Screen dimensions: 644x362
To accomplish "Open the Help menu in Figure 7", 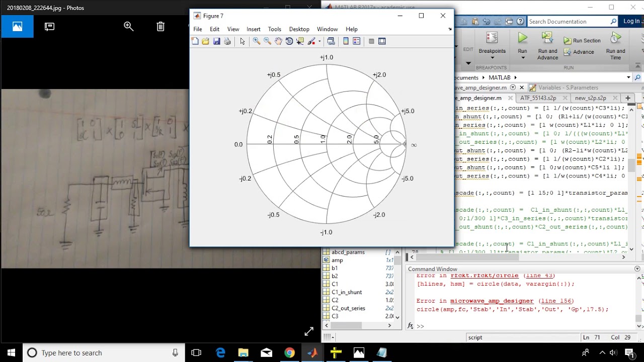I will pos(352,29).
